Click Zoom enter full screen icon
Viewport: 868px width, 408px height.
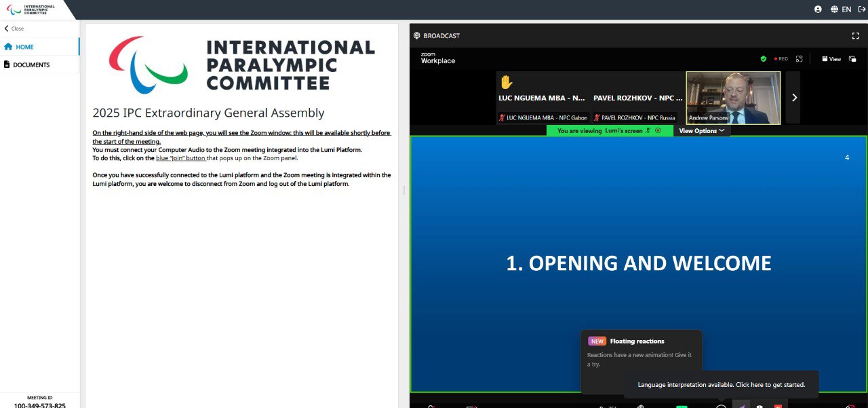[x=800, y=59]
